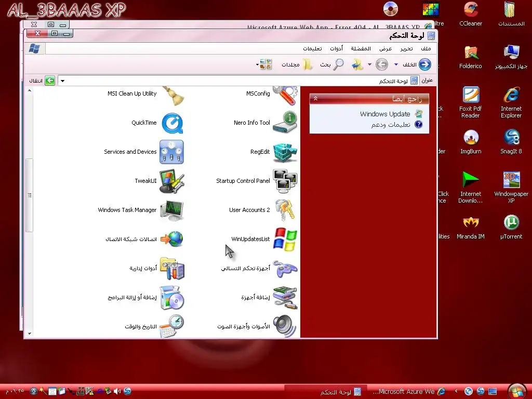Open SnagIt 8 desktop shortcut
Image resolution: width=532 pixels, height=399 pixels.
pos(511,142)
